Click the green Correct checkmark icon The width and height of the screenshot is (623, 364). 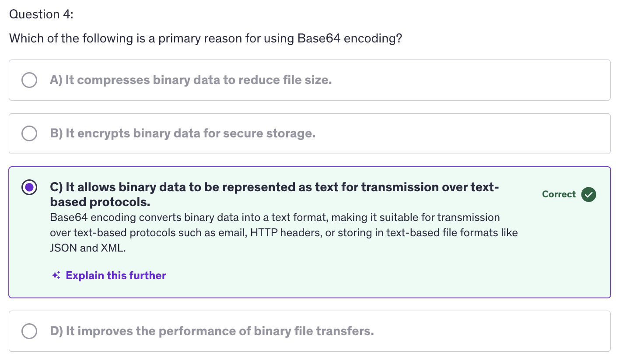588,194
